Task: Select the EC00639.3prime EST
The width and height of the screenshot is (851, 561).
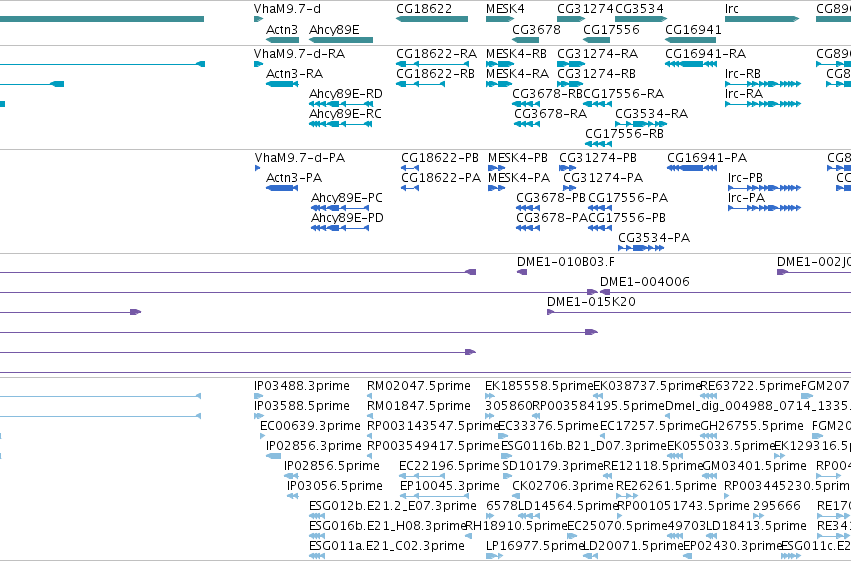Action: coord(263,436)
